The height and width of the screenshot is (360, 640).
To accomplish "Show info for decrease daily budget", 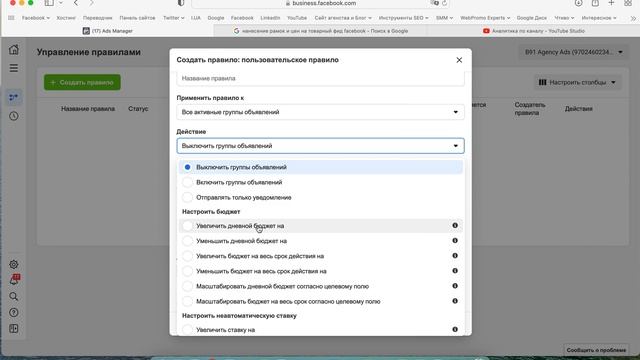I will click(455, 240).
